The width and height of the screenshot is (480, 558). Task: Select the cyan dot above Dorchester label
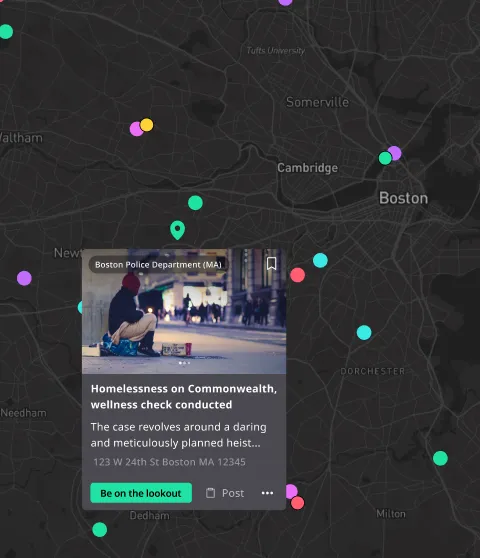pos(364,332)
